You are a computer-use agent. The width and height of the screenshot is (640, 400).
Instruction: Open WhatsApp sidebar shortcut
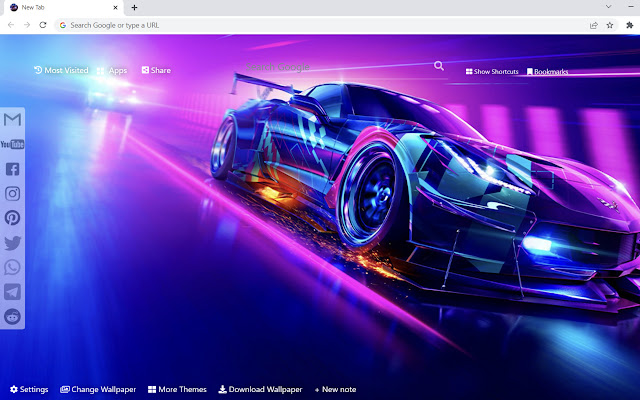tap(12, 267)
